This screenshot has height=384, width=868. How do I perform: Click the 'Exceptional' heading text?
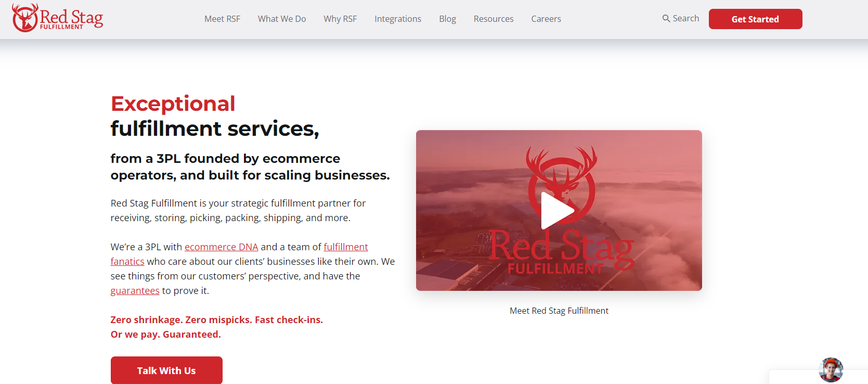173,104
